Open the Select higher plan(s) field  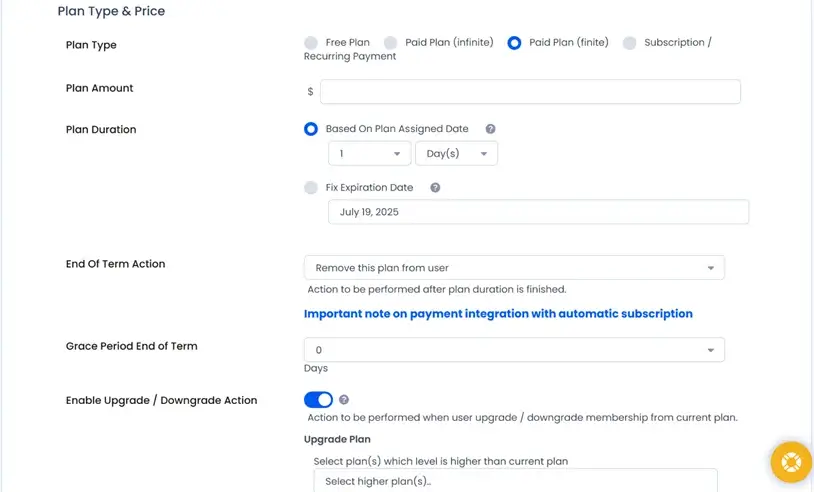point(515,481)
